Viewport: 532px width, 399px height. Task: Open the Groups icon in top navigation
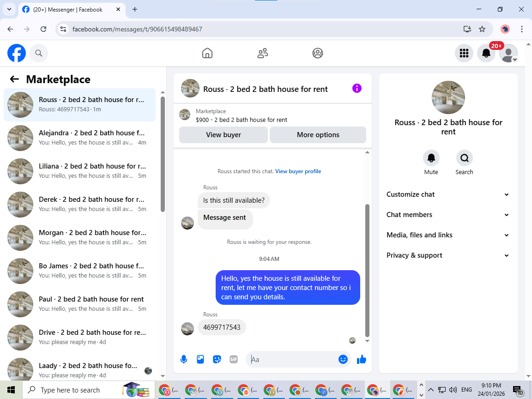(x=318, y=53)
